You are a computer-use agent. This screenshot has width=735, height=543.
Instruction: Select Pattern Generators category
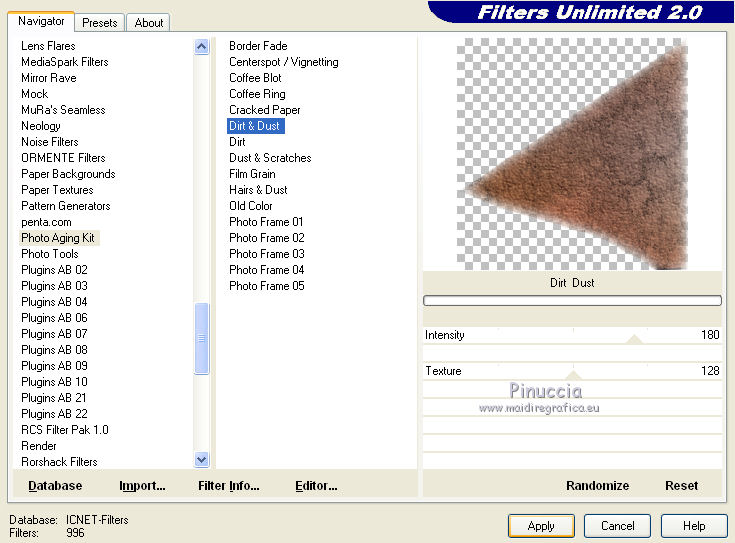tap(66, 205)
